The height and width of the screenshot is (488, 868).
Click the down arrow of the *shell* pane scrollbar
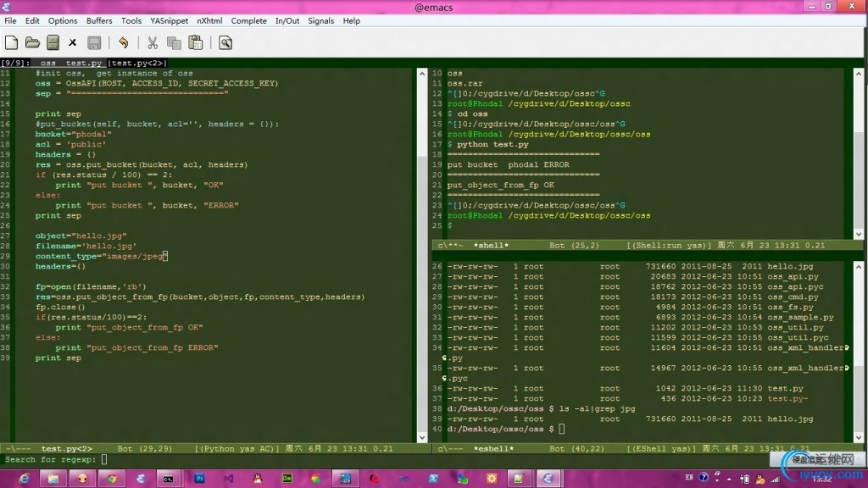click(x=859, y=235)
